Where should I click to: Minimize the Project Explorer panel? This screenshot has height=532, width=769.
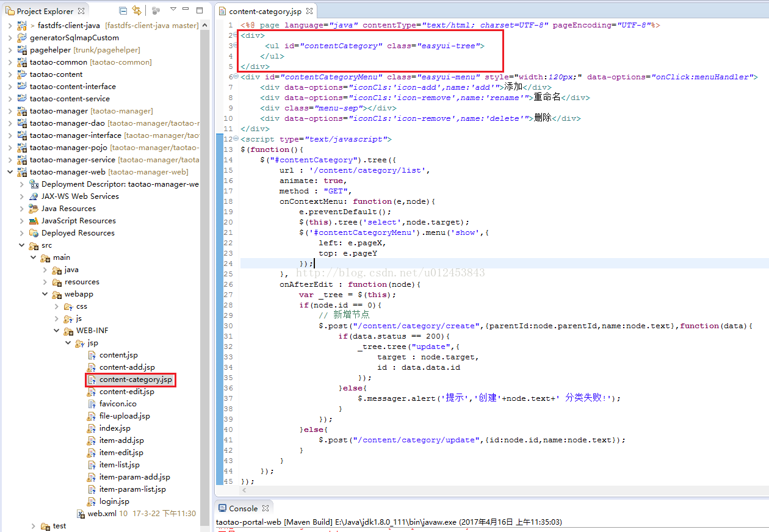point(187,10)
